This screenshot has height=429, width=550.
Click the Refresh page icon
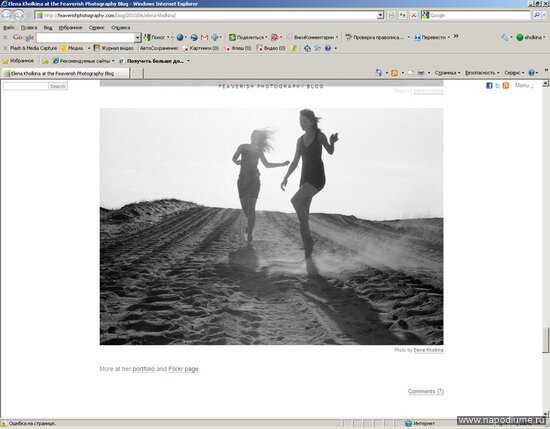coord(402,15)
